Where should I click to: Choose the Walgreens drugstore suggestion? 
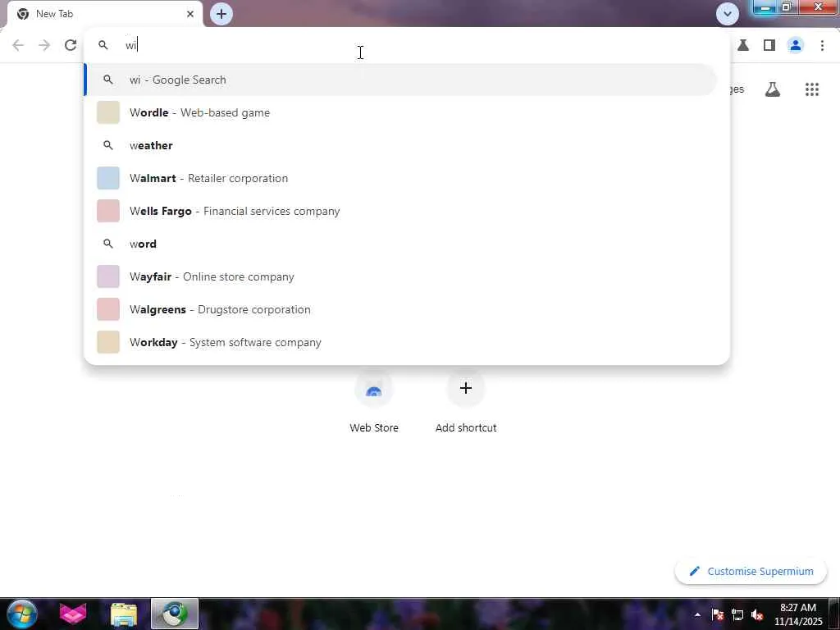coord(400,309)
